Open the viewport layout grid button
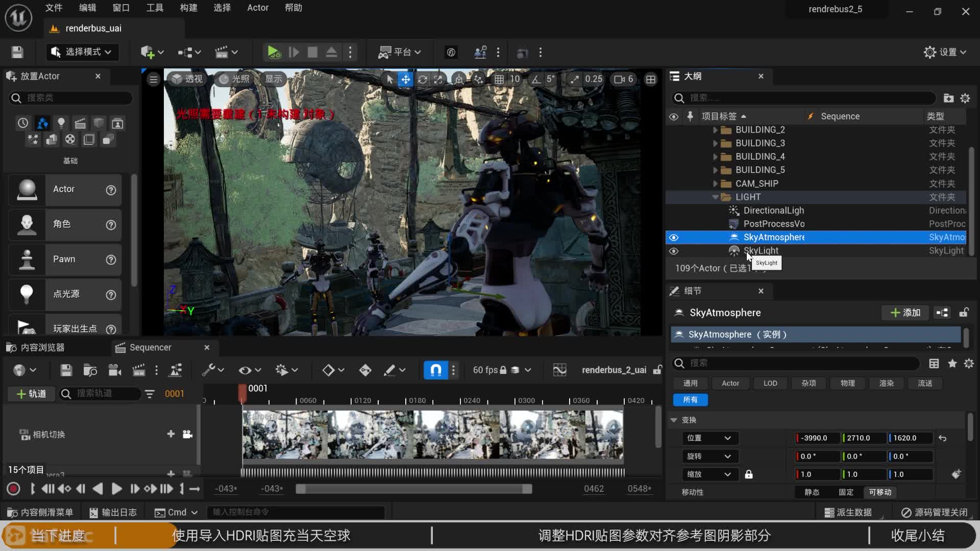 (x=651, y=79)
